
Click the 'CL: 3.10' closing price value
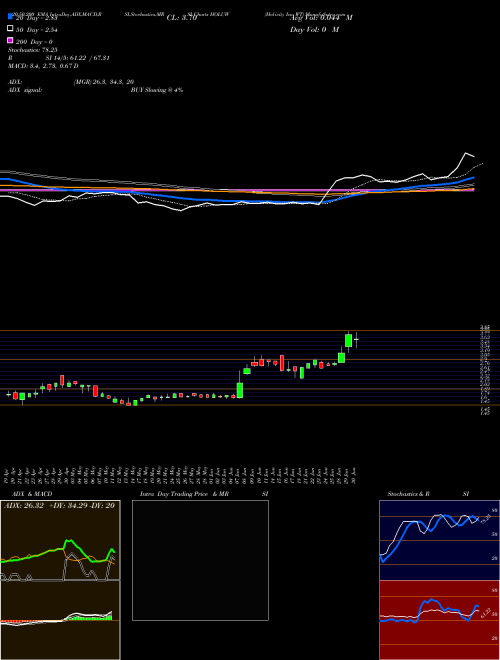[182, 18]
